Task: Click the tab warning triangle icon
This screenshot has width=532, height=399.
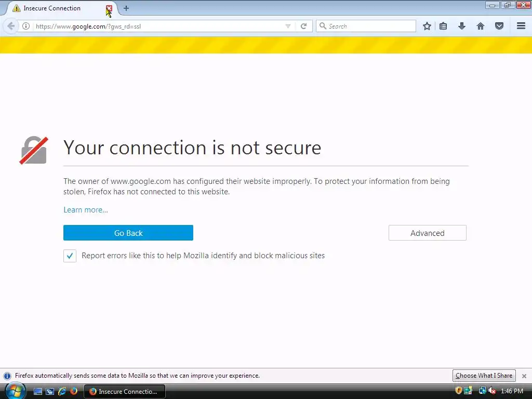Action: (x=16, y=8)
